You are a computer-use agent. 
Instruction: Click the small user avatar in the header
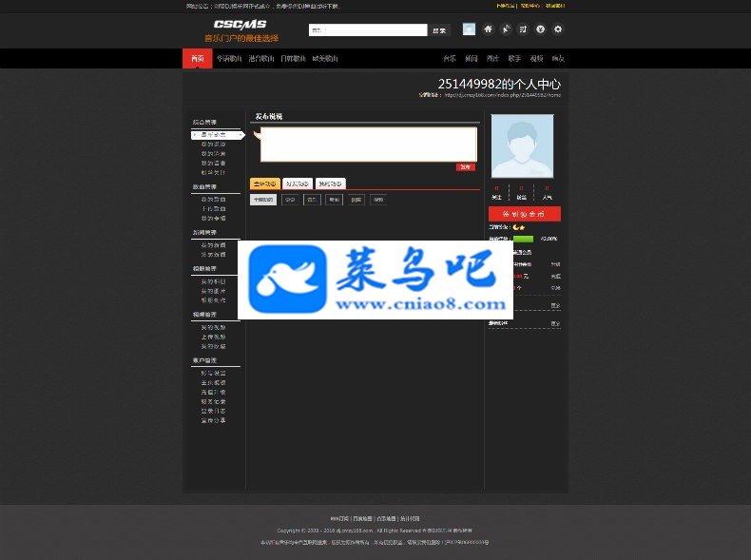(x=469, y=29)
